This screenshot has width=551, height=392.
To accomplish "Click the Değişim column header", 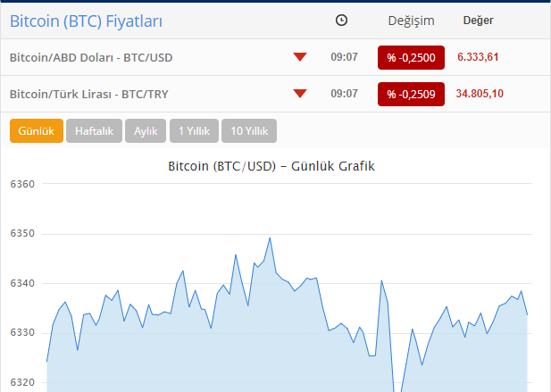I will click(x=411, y=21).
